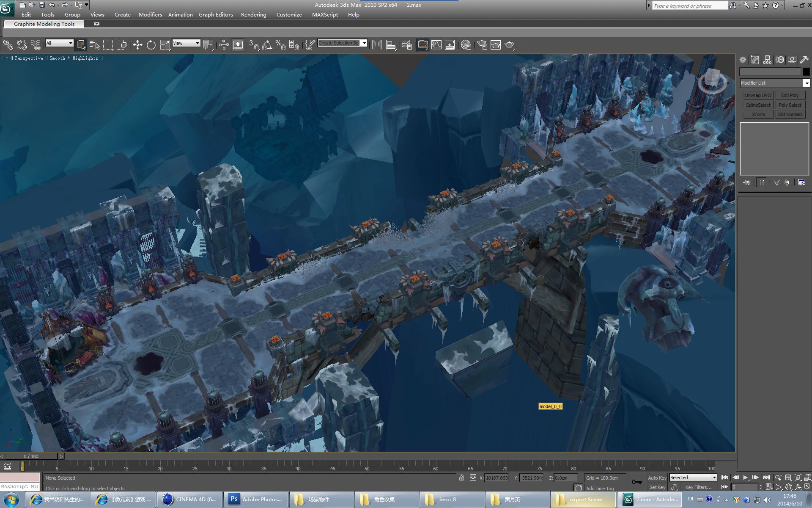Expand the Modifier List dropdown
This screenshot has height=508, width=812.
806,83
